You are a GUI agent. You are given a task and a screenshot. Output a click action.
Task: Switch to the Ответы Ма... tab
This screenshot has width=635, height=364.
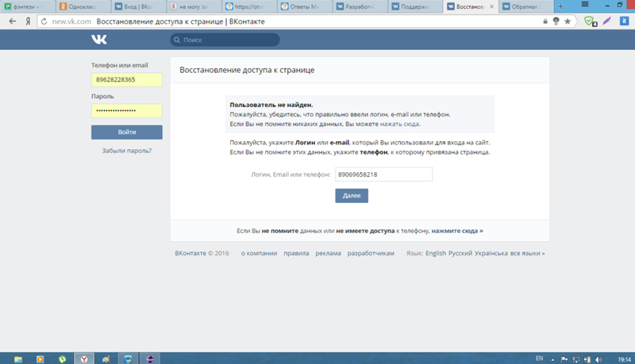[x=305, y=6]
